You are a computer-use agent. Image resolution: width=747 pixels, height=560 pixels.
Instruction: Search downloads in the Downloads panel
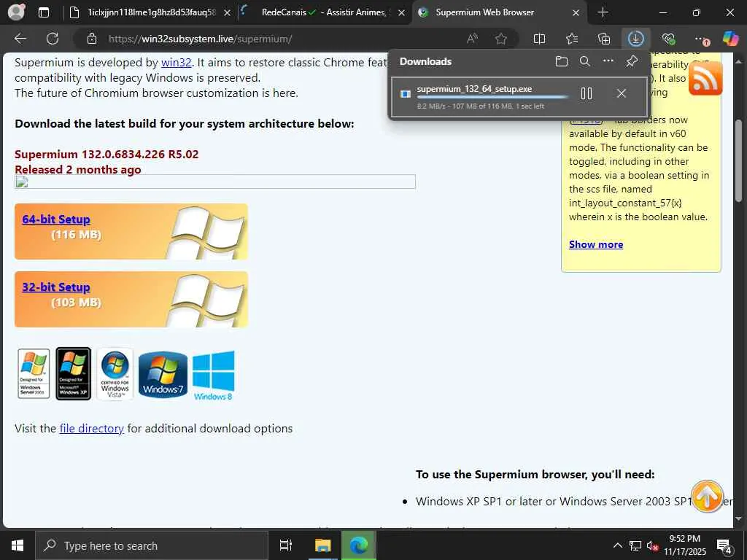click(584, 61)
